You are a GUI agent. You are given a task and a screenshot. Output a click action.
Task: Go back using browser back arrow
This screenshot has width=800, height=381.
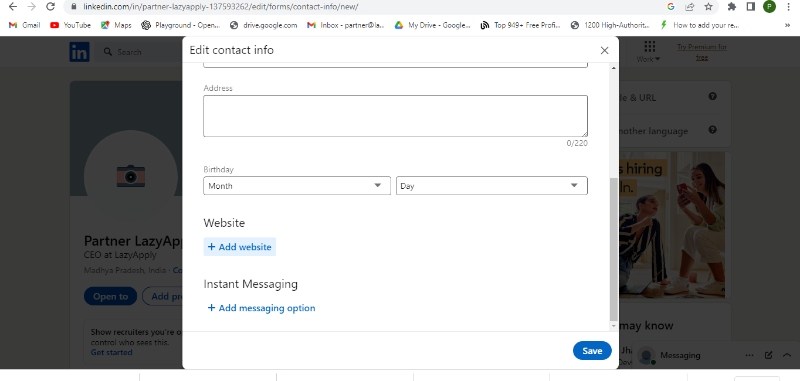tap(13, 7)
